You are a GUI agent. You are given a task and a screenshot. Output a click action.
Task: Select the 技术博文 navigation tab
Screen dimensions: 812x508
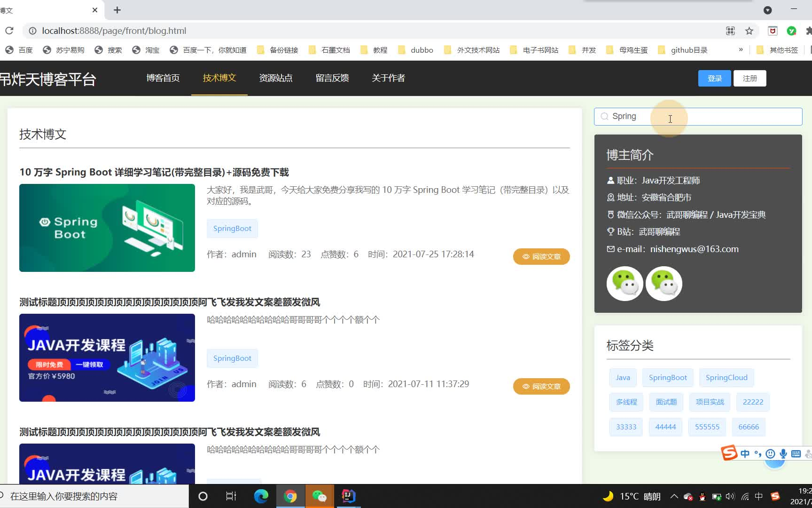click(219, 78)
